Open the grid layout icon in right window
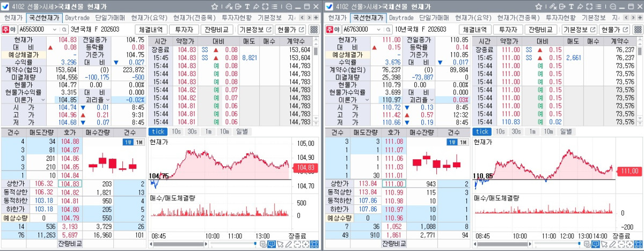The height and width of the screenshot is (251, 644). [x=638, y=29]
